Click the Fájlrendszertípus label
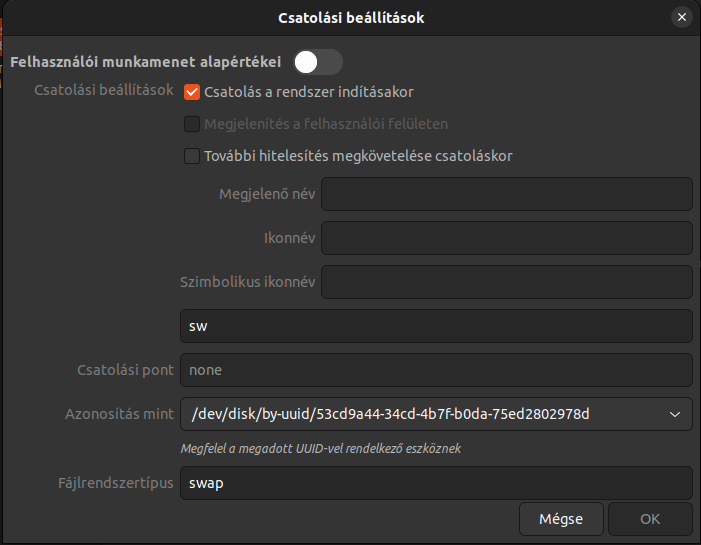Viewport: 701px width, 545px height. pyautogui.click(x=116, y=483)
